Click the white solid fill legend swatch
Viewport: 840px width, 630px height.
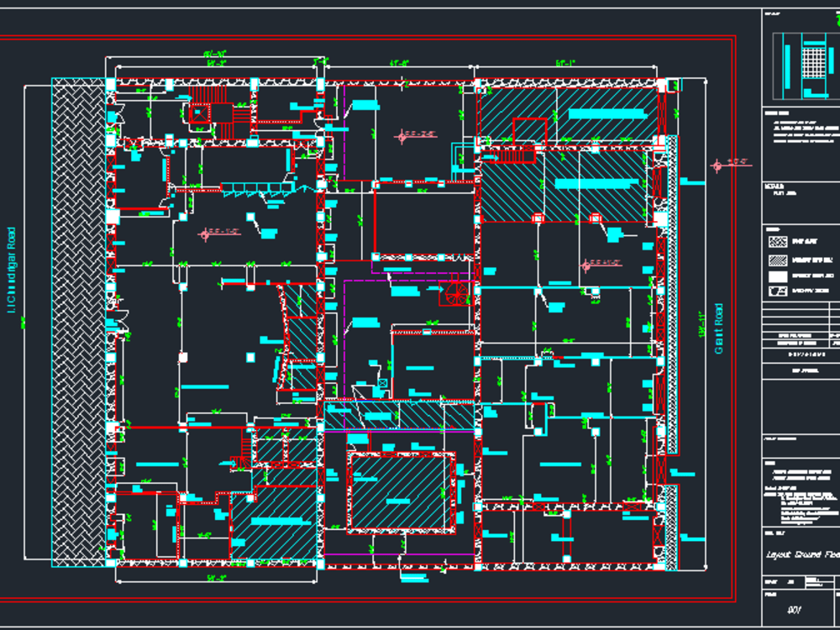click(x=779, y=276)
